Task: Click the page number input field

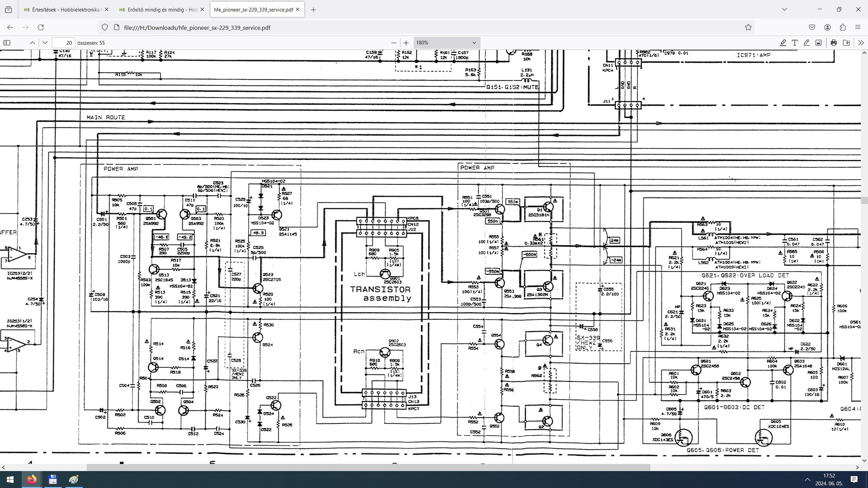Action: (63, 42)
